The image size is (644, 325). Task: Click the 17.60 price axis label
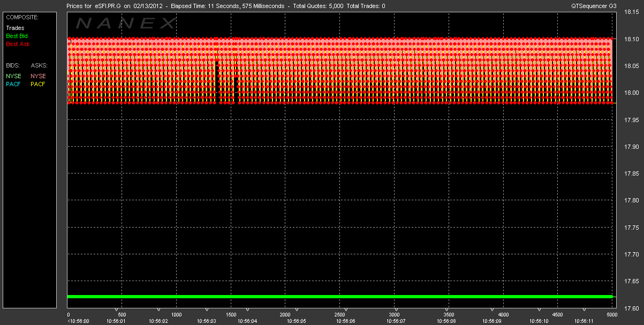[x=632, y=308]
